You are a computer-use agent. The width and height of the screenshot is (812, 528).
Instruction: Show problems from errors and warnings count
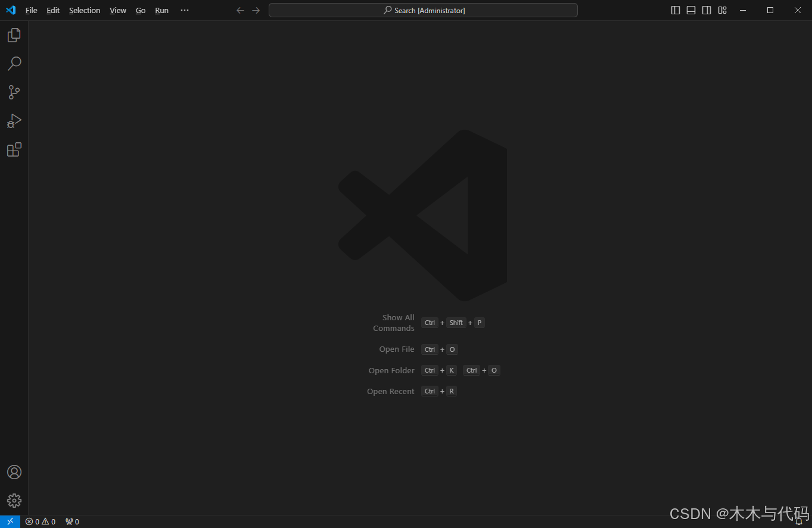click(x=41, y=521)
